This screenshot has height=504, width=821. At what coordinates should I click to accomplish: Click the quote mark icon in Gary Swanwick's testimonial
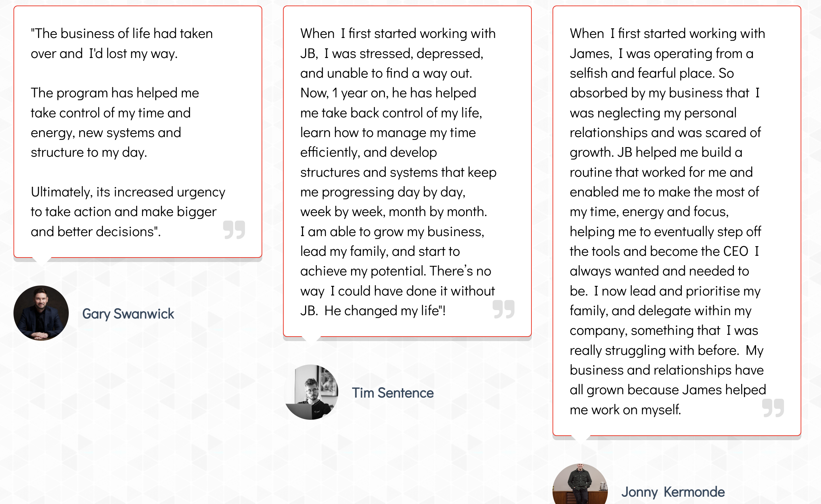[x=234, y=230]
